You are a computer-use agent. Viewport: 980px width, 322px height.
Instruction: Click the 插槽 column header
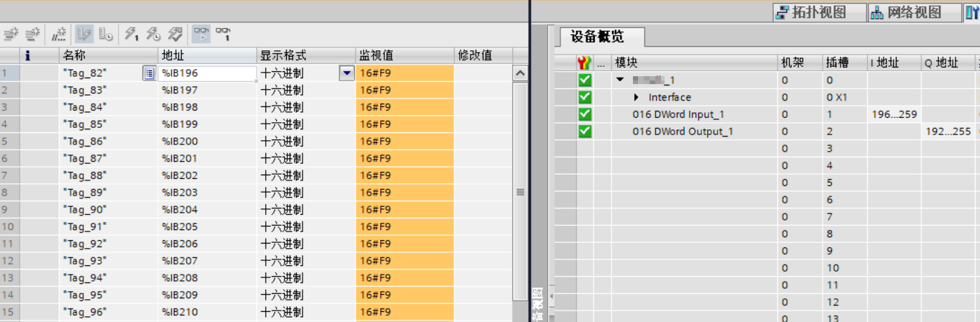[844, 63]
